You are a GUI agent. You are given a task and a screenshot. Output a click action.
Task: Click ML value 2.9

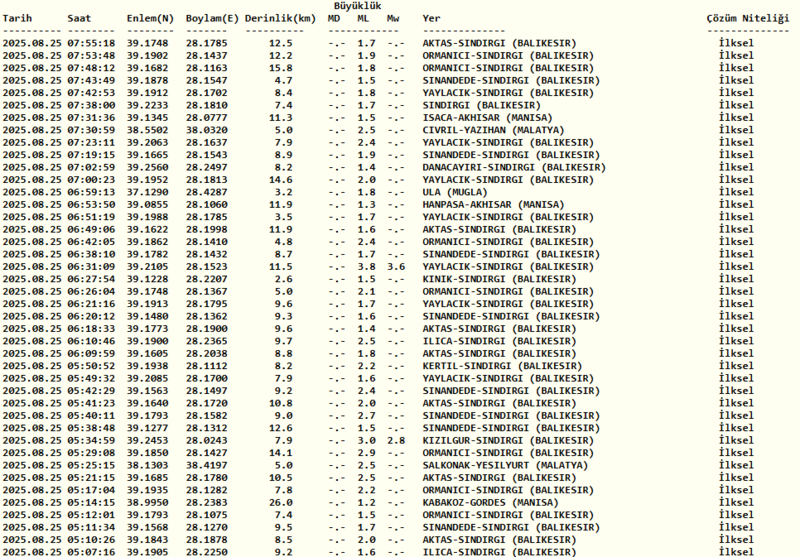(x=366, y=453)
